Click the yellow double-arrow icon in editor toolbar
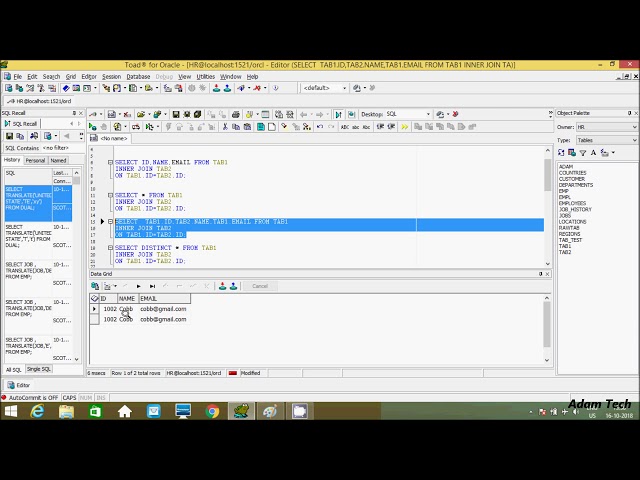This screenshot has width=640, height=480. [404, 127]
